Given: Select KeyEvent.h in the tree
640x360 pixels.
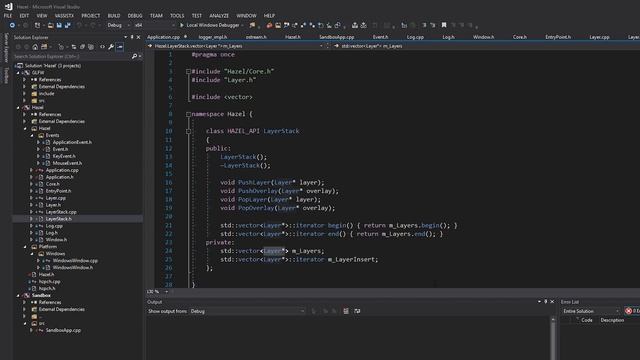Looking at the screenshot, I should tap(64, 156).
